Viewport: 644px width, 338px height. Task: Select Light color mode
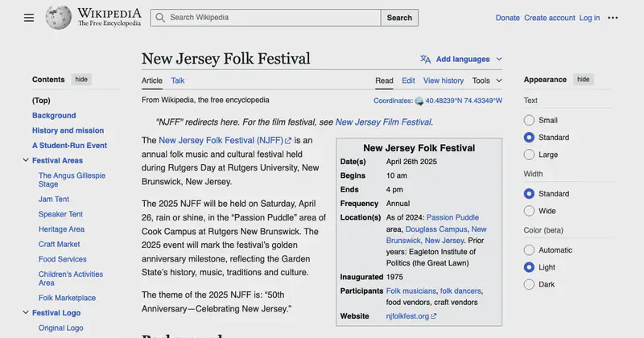529,267
